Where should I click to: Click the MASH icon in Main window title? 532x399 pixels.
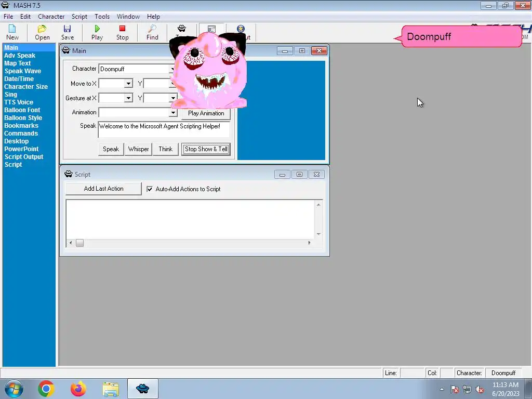(x=66, y=50)
